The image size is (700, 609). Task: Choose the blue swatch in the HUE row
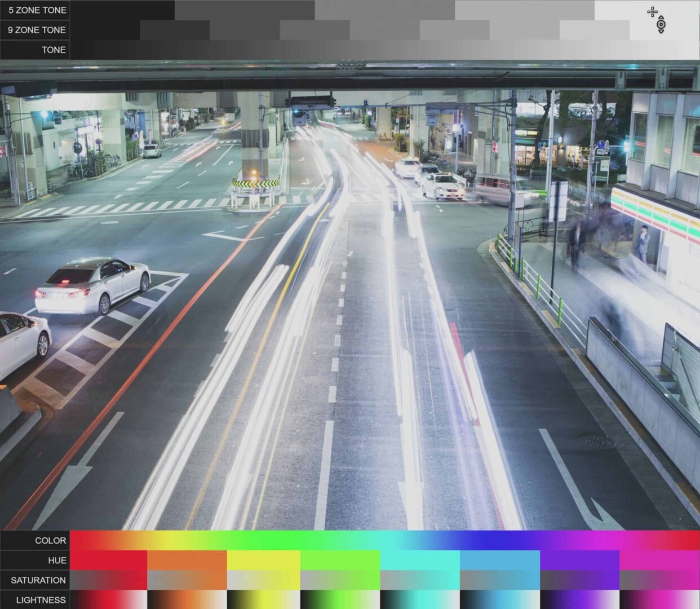click(x=500, y=560)
